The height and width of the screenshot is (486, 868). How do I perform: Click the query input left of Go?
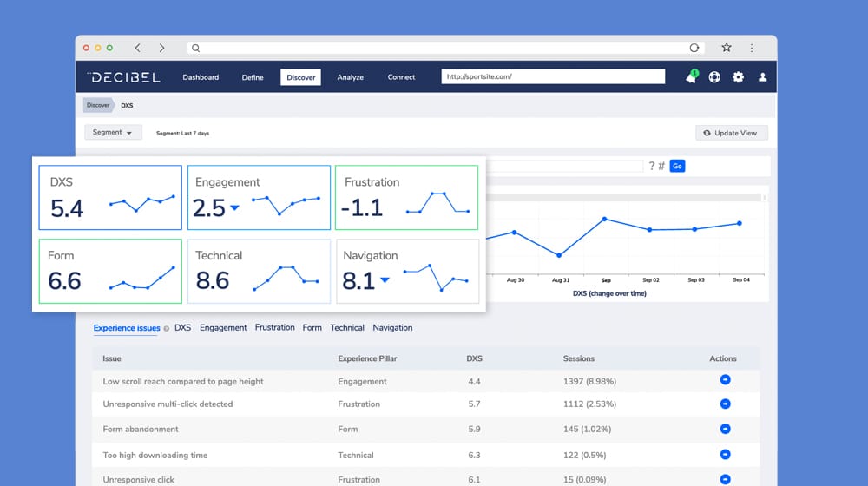(x=565, y=166)
